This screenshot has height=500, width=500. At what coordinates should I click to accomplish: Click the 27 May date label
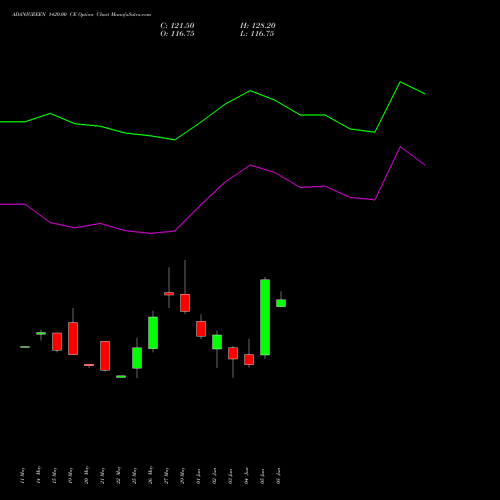point(166,475)
